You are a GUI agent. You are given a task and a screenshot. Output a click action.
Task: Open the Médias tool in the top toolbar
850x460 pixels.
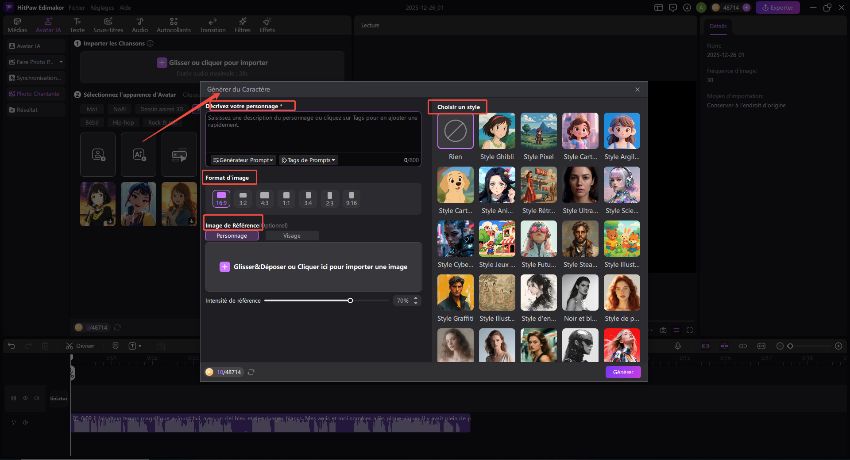(x=17, y=25)
